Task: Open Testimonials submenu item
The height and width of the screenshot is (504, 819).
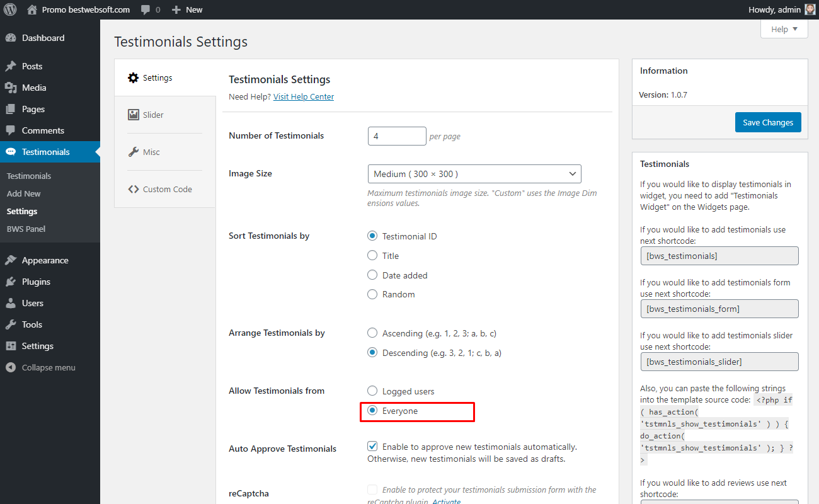Action: tap(29, 176)
